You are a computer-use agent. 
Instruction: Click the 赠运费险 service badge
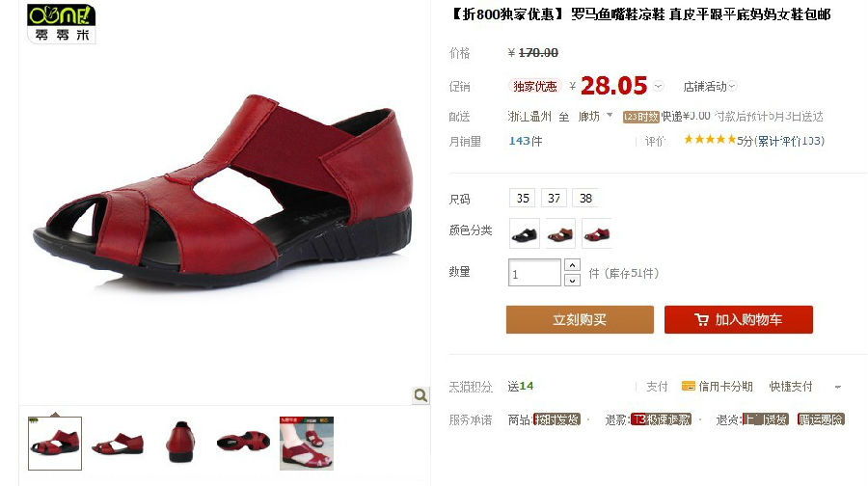821,419
